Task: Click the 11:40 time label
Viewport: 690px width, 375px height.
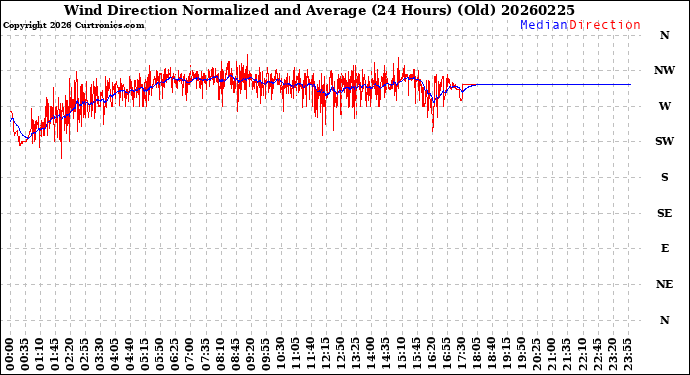Action: pos(310,354)
